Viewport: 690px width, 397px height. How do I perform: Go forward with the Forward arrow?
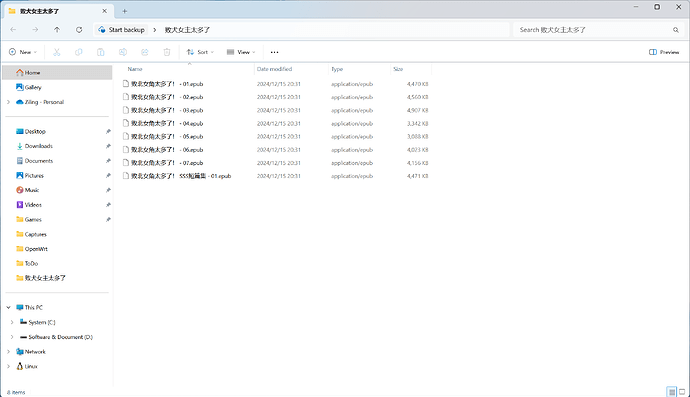(35, 29)
